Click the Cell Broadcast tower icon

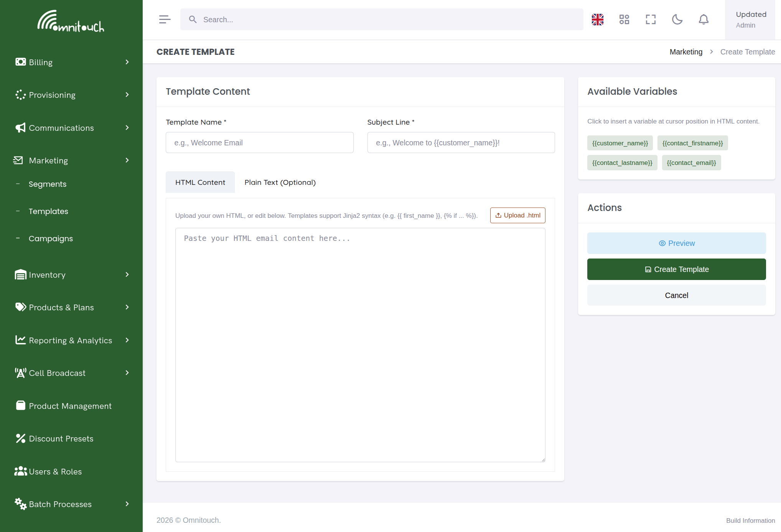[20, 373]
